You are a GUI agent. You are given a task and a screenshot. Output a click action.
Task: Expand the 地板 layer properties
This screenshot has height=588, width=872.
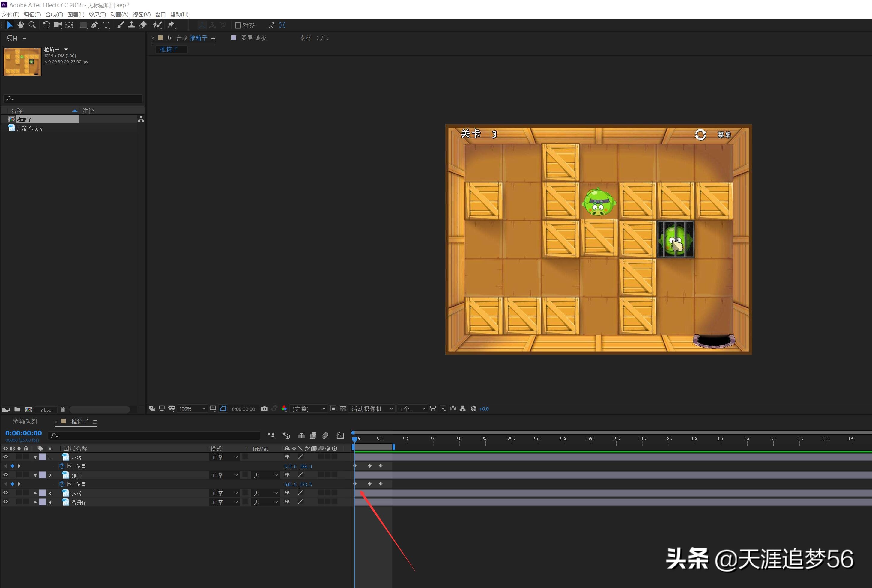coord(35,493)
